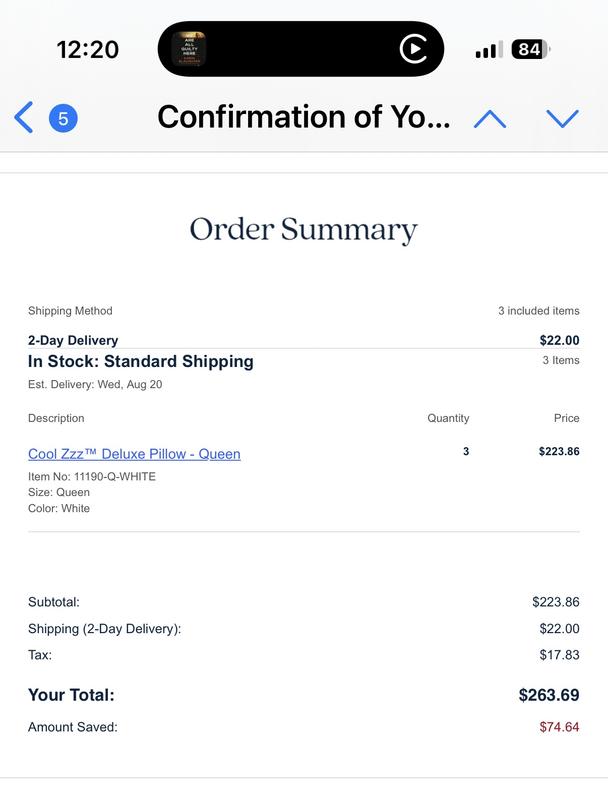Tap the 12:20 clock in status bar
Image resolution: width=608 pixels, height=800 pixels.
(x=88, y=49)
